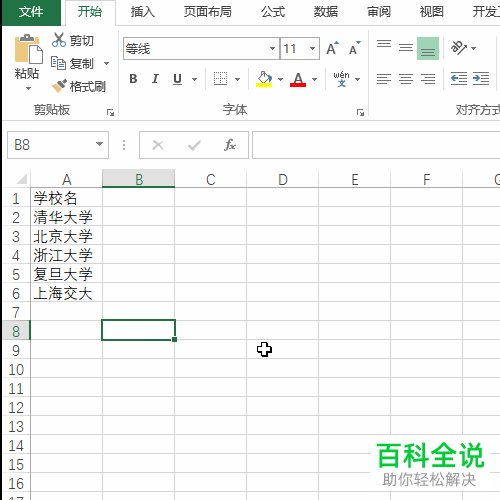Select cell containing 学校名
Viewport: 500px width, 500px height.
click(x=66, y=198)
